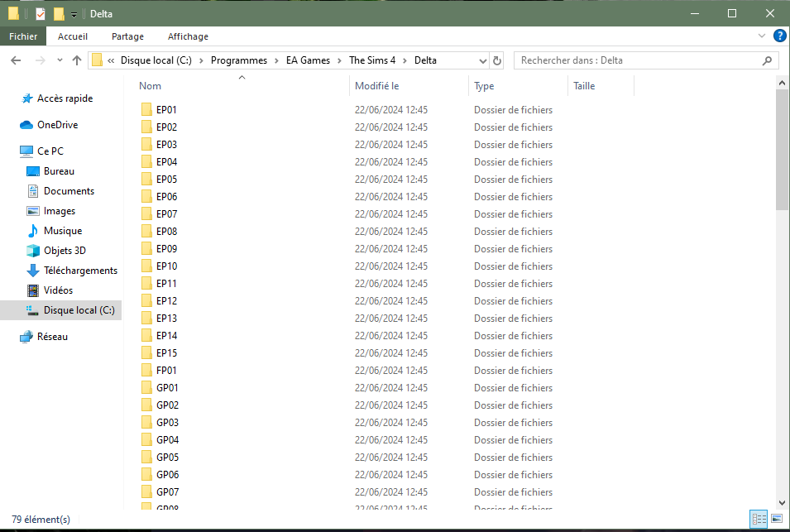
Task: Navigate to EA Games in breadcrumb
Action: (308, 60)
